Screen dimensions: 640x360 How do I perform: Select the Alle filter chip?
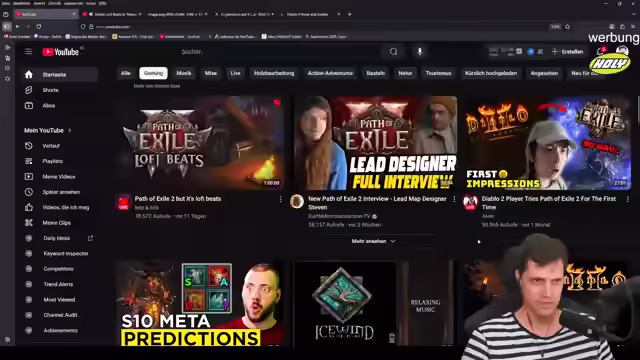(x=126, y=73)
